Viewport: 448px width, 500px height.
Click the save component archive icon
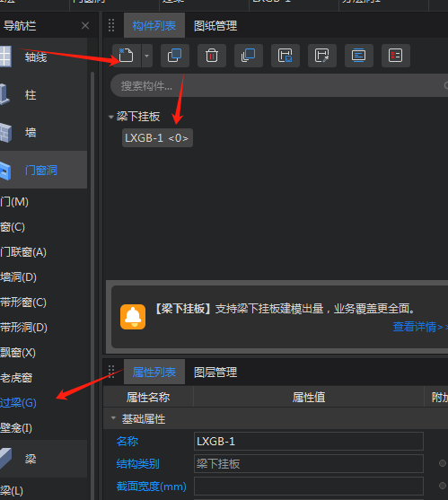pyautogui.click(x=285, y=56)
